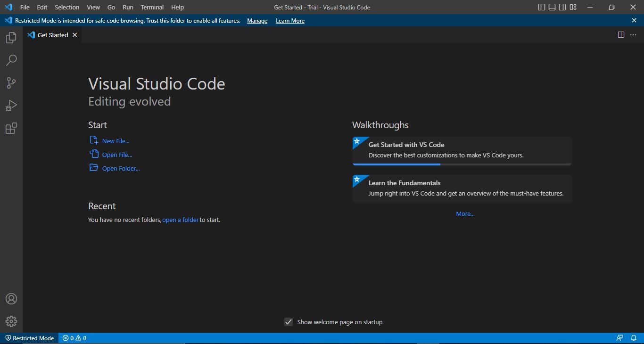Toggle secondary side bar layout icon

562,7
